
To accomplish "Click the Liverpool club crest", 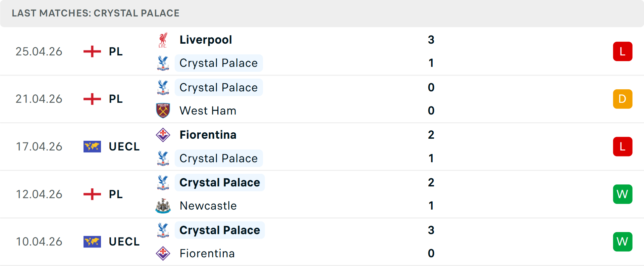I will 163,39.
